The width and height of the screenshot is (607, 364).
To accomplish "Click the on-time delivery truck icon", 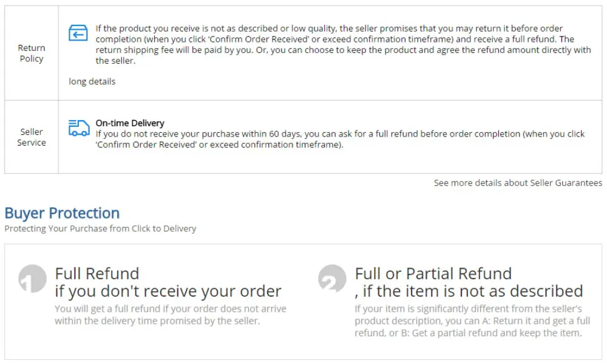I will click(x=79, y=128).
